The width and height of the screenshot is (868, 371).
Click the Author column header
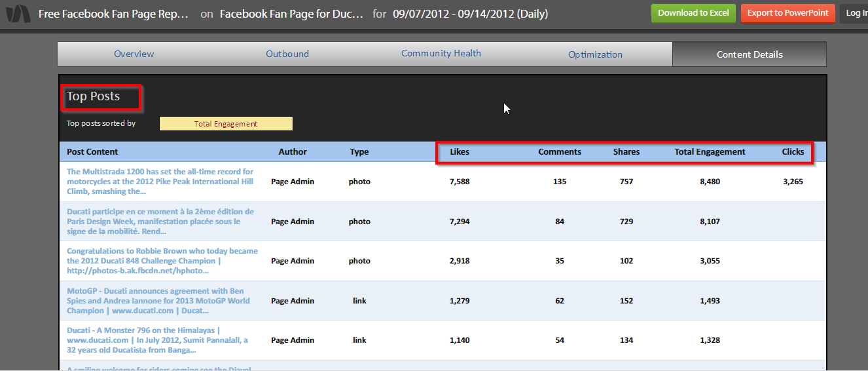click(293, 151)
